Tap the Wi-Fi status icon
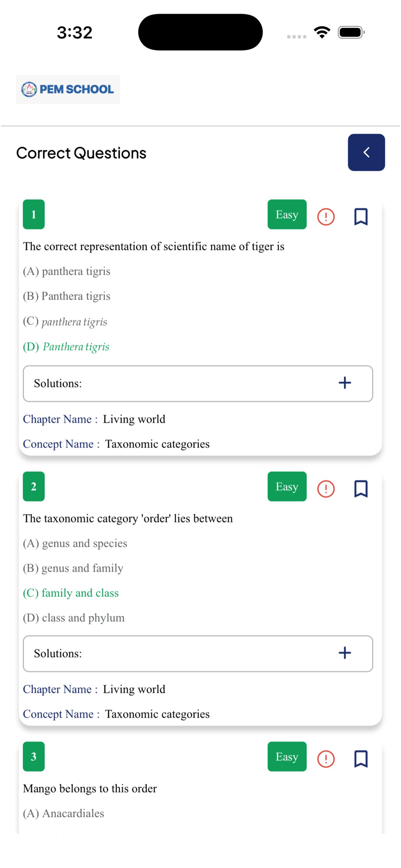The width and height of the screenshot is (401, 868). pos(322,33)
